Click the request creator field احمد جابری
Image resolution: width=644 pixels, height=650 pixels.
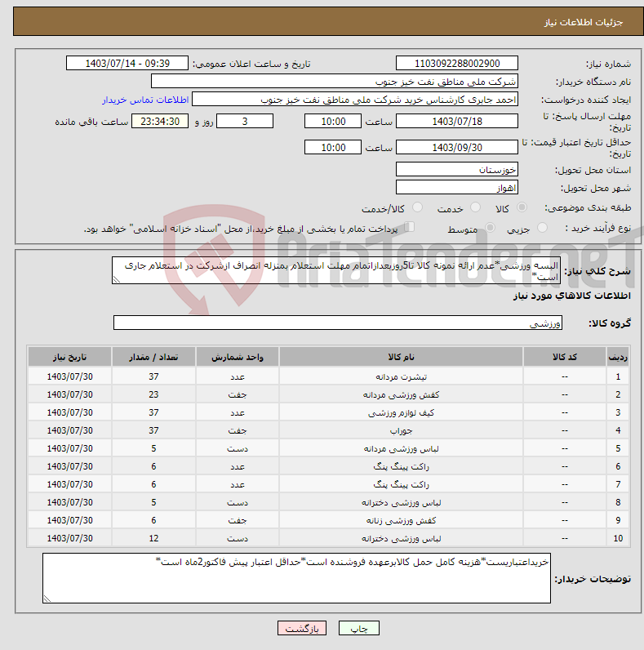355,100
